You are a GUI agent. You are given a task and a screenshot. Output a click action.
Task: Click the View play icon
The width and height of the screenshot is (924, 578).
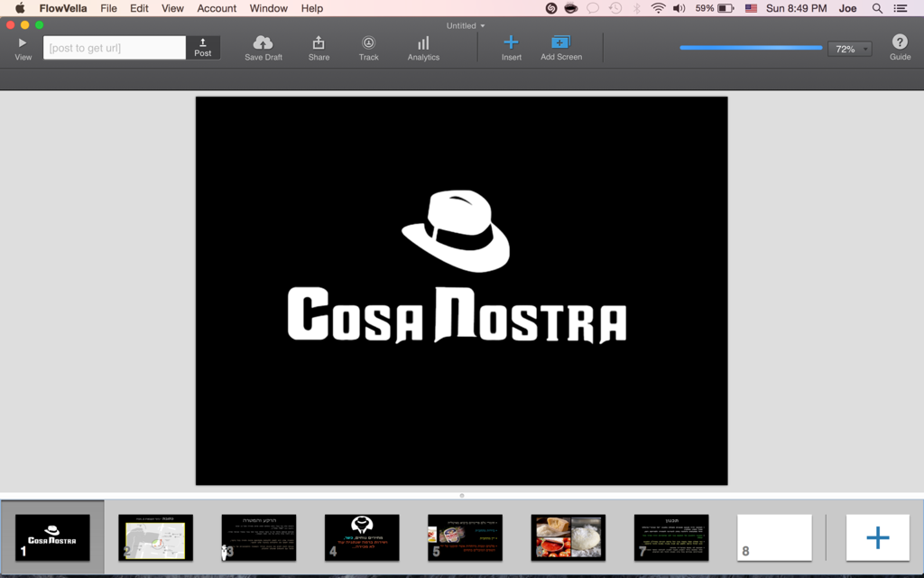(x=23, y=42)
